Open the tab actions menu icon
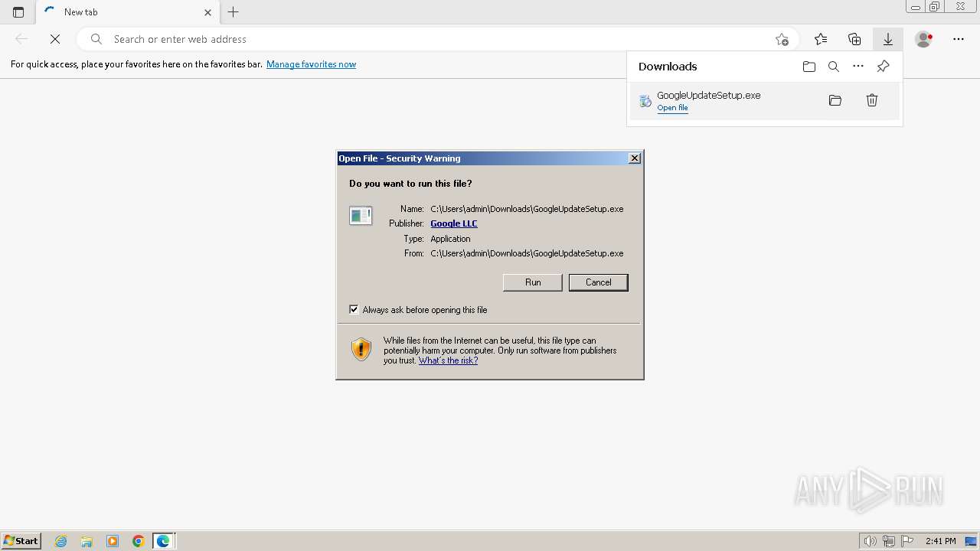Image resolution: width=980 pixels, height=551 pixels. (18, 12)
